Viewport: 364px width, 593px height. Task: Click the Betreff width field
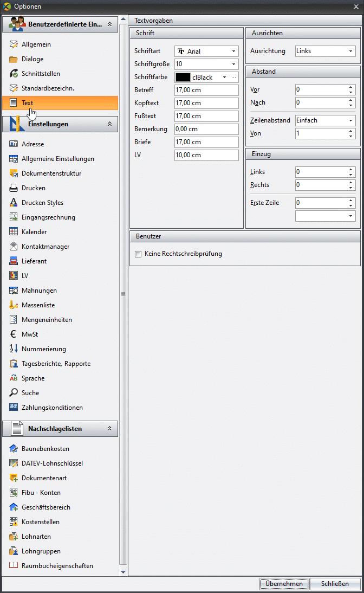pos(206,90)
